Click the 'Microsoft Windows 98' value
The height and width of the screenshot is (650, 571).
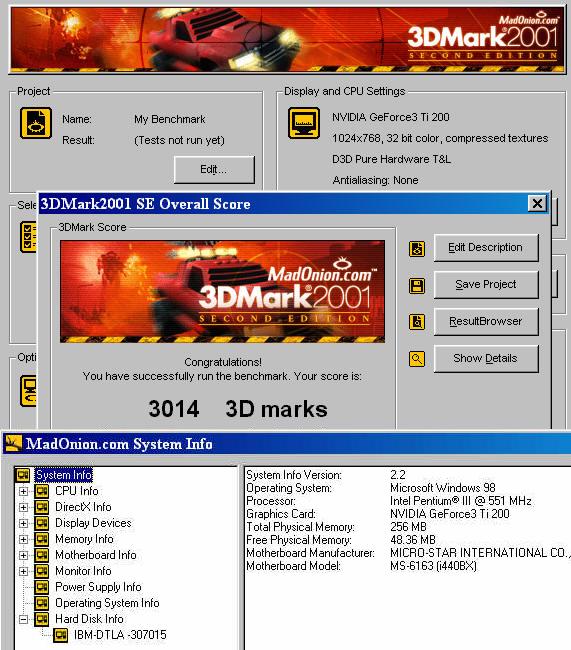coord(442,488)
